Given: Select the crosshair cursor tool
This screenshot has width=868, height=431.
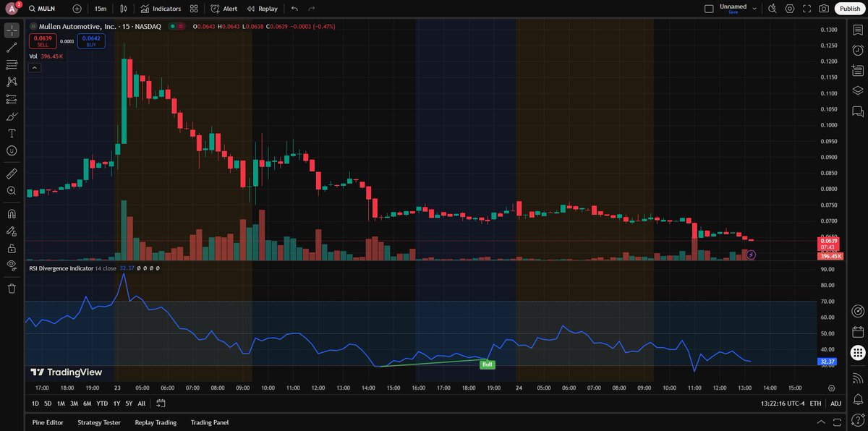Looking at the screenshot, I should coord(12,30).
